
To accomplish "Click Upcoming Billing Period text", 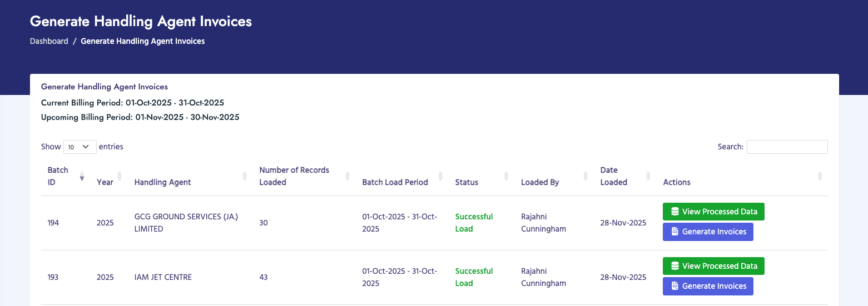I will pos(140,117).
